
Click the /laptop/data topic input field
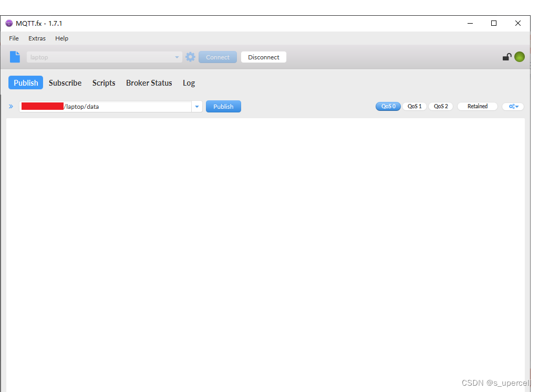(106, 107)
